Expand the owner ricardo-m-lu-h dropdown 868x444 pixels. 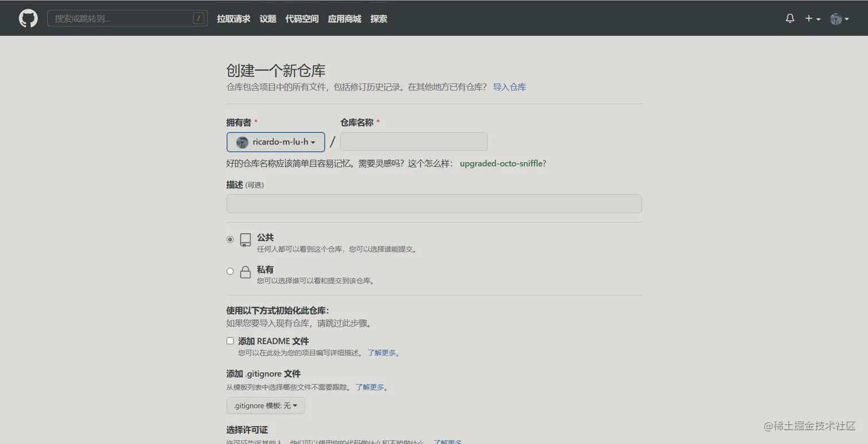(276, 142)
